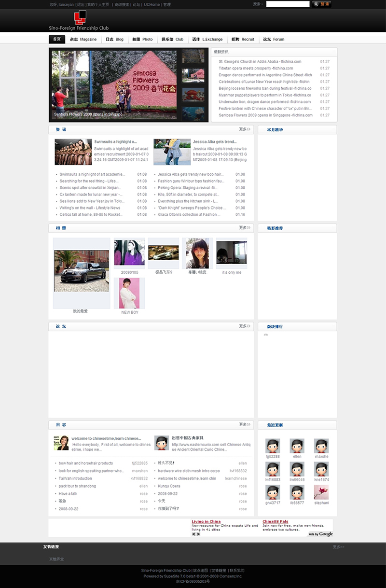Open Jessica Alba article thumbnail image
Image resolution: width=386 pixels, height=588 pixels.
point(172,152)
